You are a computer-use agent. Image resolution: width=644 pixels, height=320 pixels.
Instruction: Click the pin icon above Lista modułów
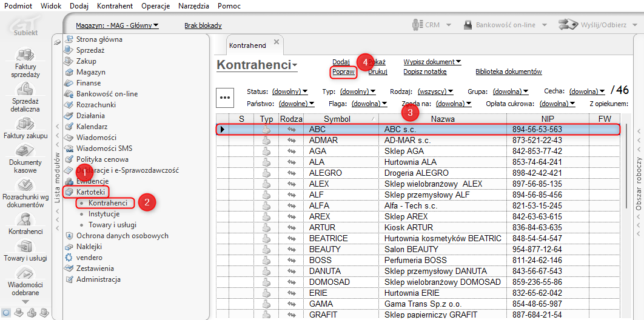tap(58, 42)
